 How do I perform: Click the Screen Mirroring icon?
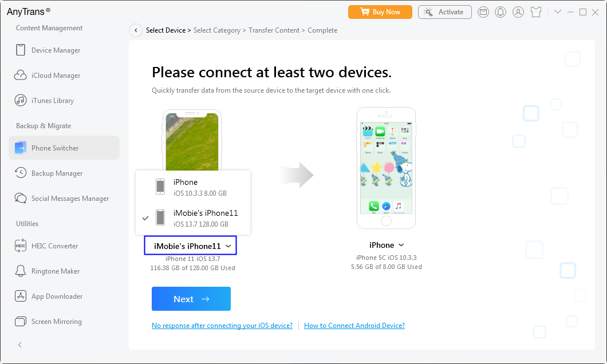[x=21, y=322]
